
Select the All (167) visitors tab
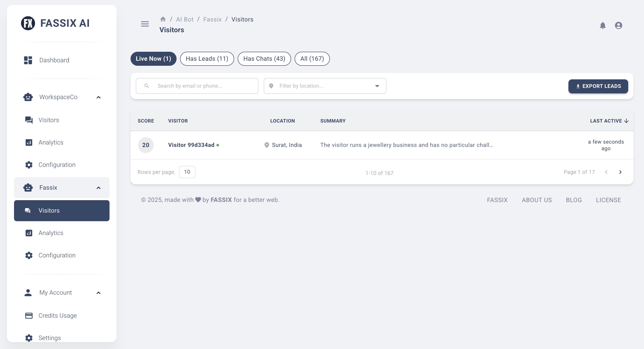312,59
